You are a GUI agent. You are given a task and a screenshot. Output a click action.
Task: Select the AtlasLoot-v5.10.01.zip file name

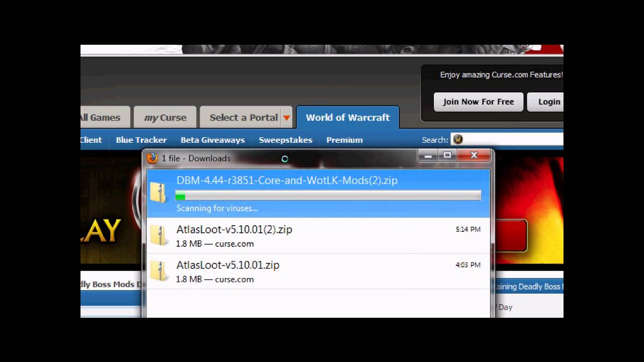point(227,265)
